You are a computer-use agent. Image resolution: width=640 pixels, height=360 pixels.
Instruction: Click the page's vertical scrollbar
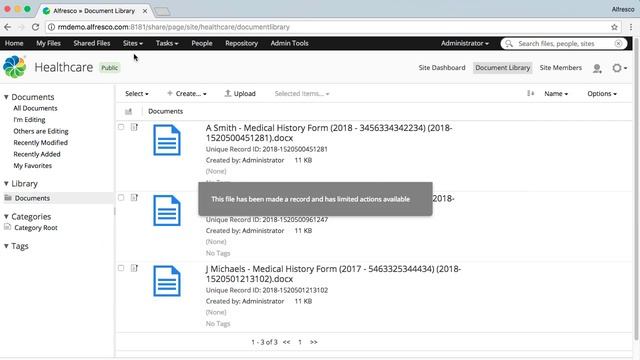pos(636,188)
